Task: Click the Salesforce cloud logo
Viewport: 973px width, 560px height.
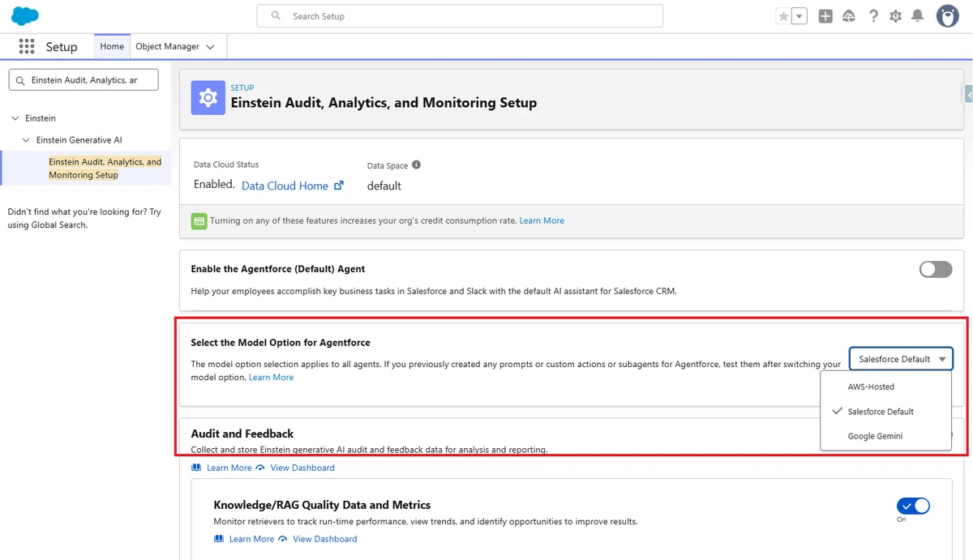Action: tap(25, 15)
